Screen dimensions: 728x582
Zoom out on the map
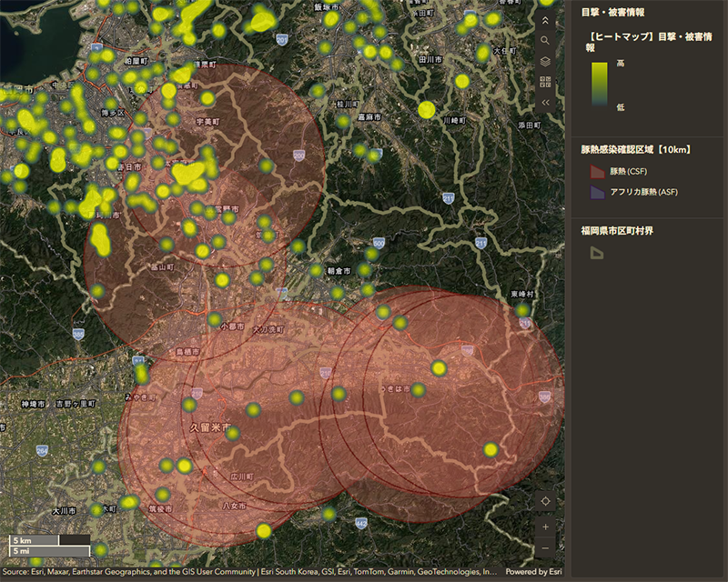[545, 547]
